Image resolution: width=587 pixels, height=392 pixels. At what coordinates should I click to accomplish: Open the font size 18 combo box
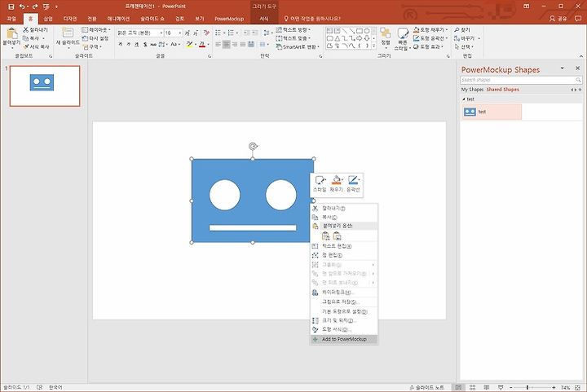[x=174, y=33]
